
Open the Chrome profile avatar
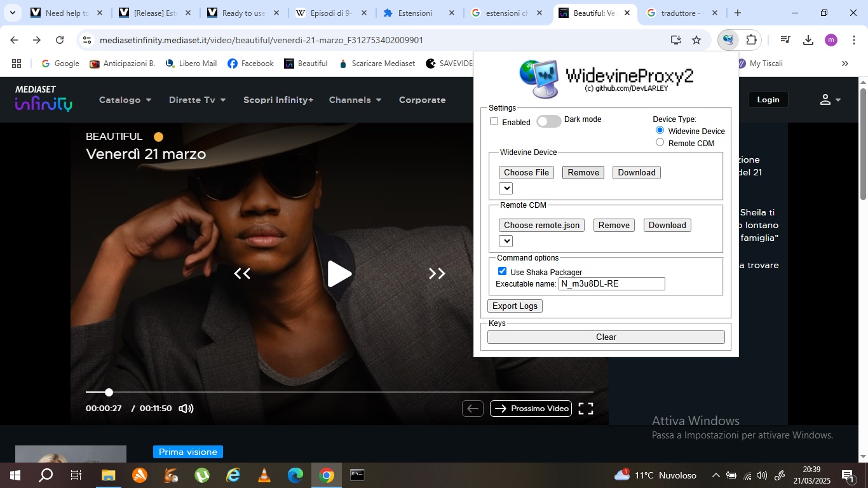831,40
